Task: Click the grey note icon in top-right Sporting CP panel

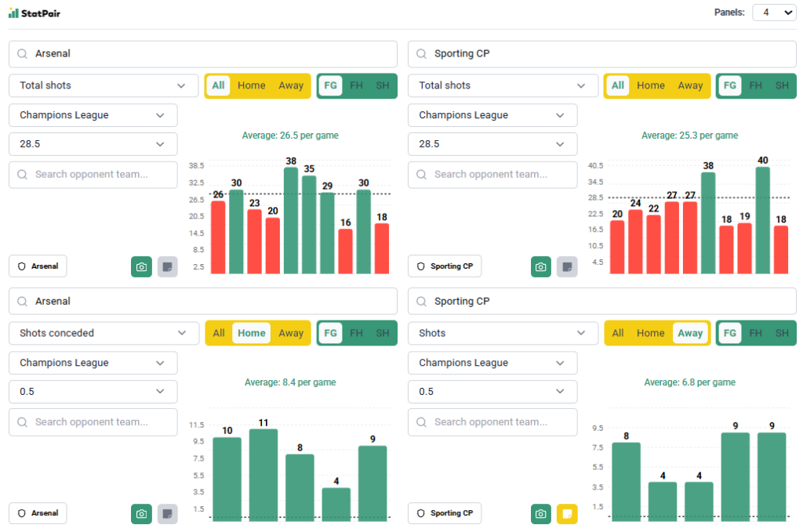Action: (567, 266)
